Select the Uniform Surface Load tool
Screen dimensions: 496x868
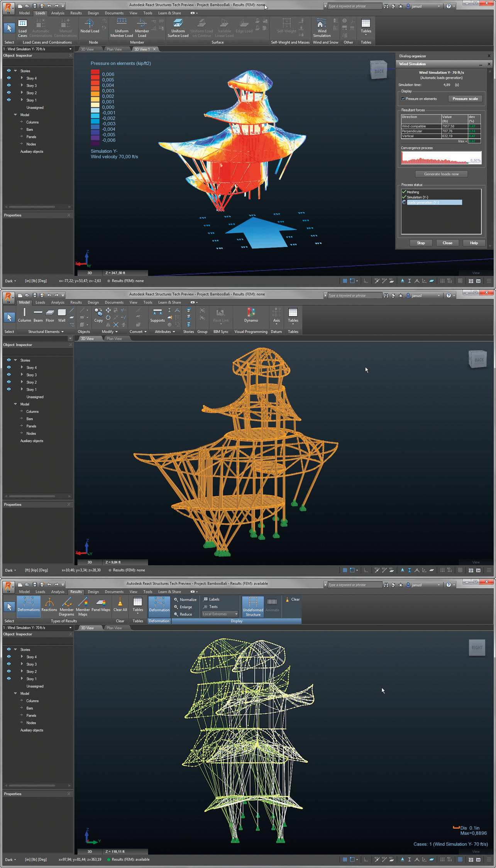pyautogui.click(x=178, y=27)
